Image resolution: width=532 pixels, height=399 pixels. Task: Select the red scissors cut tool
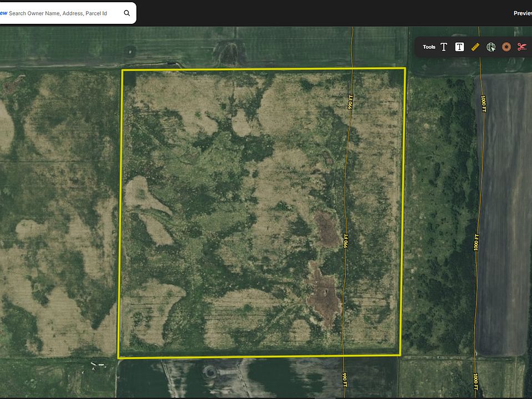point(522,47)
